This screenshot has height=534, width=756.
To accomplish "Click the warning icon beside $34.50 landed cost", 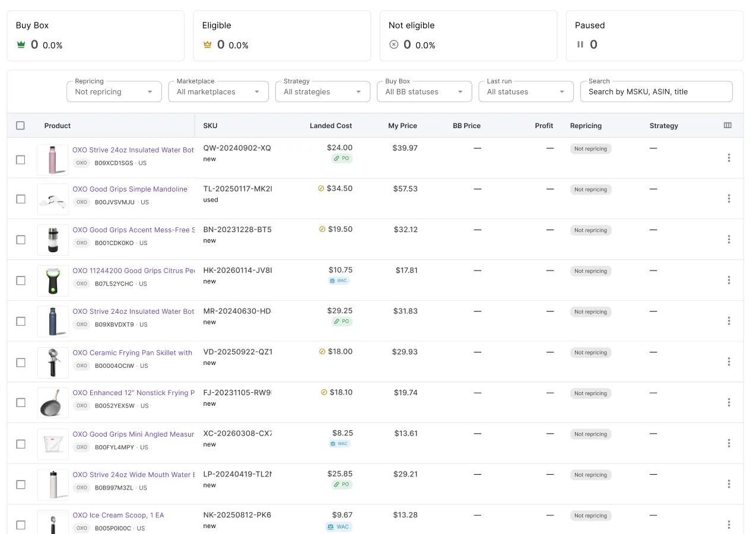I will coord(321,188).
